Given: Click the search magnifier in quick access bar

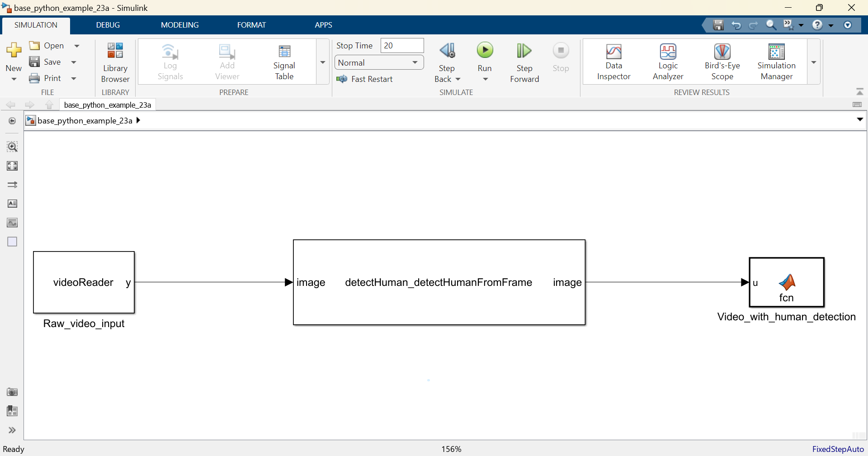Looking at the screenshot, I should click(x=771, y=25).
